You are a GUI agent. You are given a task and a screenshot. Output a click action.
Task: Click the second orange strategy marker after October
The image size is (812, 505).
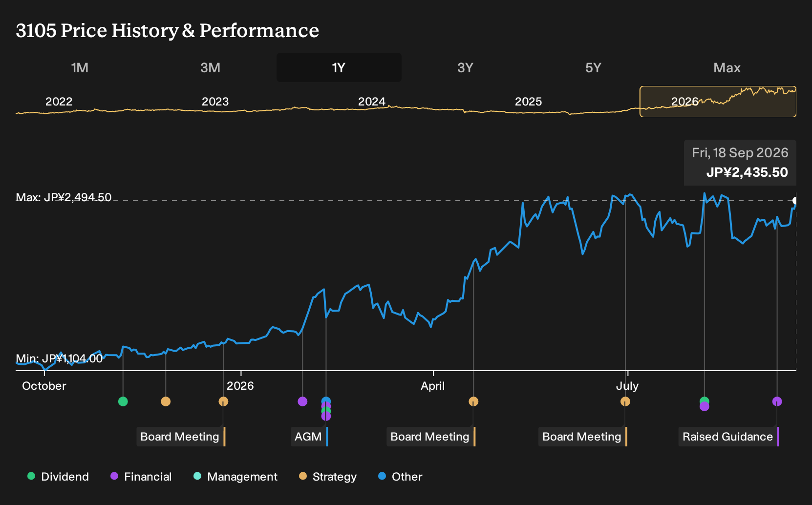pos(166,401)
